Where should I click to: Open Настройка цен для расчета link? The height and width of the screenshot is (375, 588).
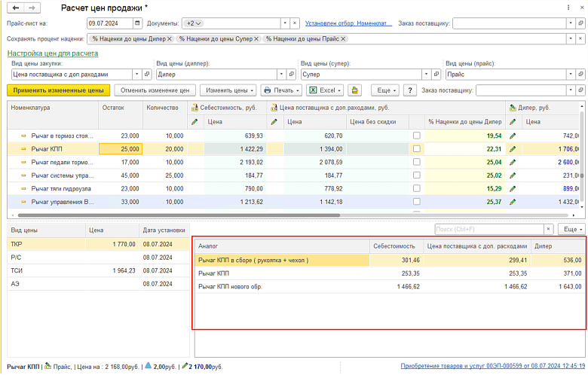click(x=53, y=53)
